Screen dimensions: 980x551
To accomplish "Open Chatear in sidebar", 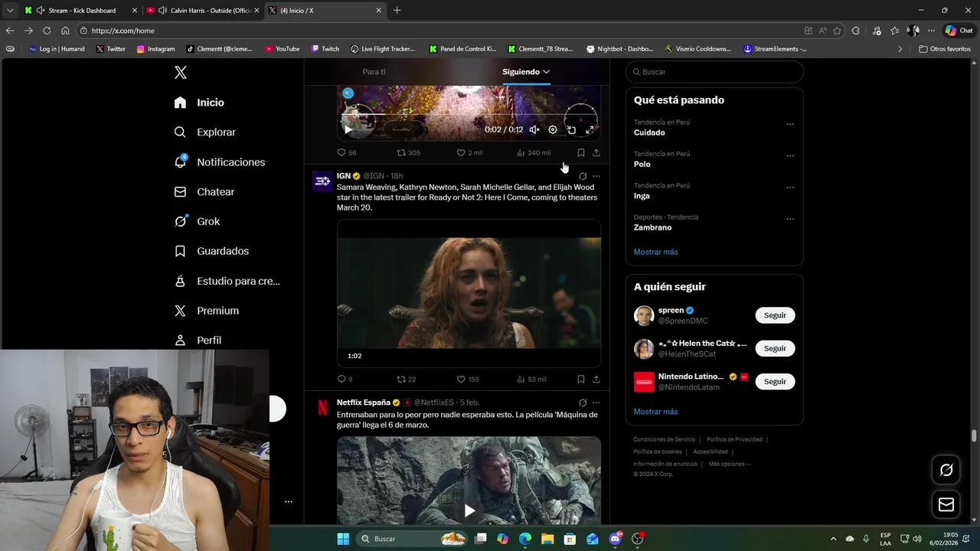I will click(x=204, y=192).
